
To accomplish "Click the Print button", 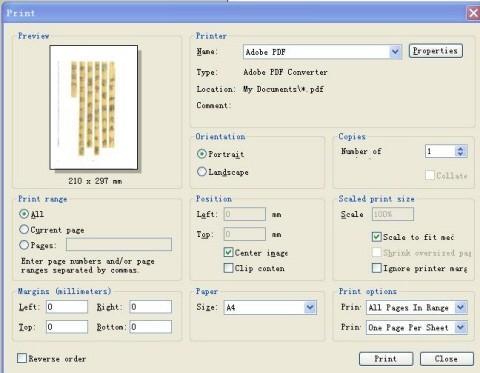I will click(x=386, y=359).
